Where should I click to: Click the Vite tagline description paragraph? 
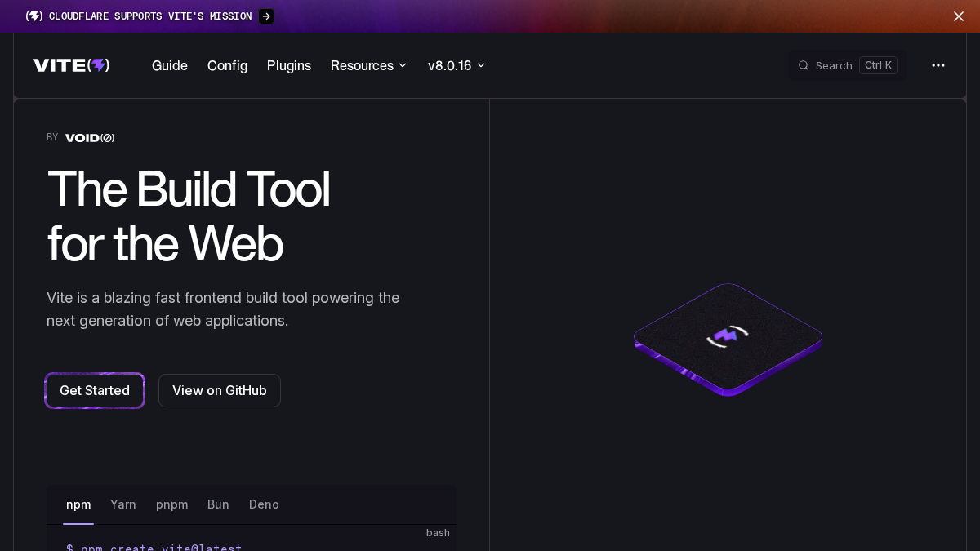pos(223,309)
